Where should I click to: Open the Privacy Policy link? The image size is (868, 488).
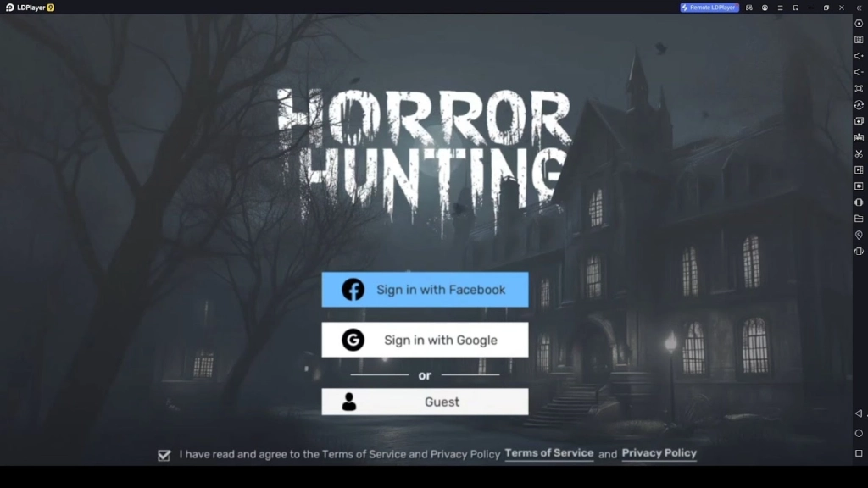coord(659,453)
